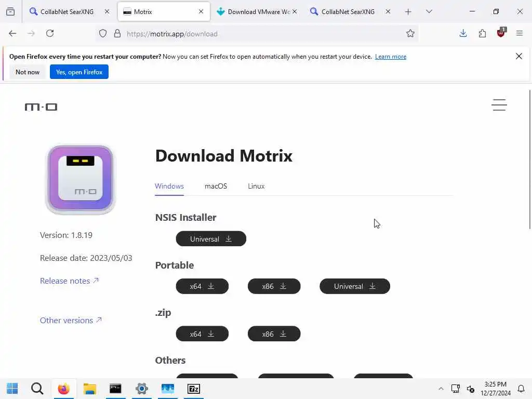Open the Motrix site hamburger menu
The height and width of the screenshot is (399, 532).
(x=499, y=105)
